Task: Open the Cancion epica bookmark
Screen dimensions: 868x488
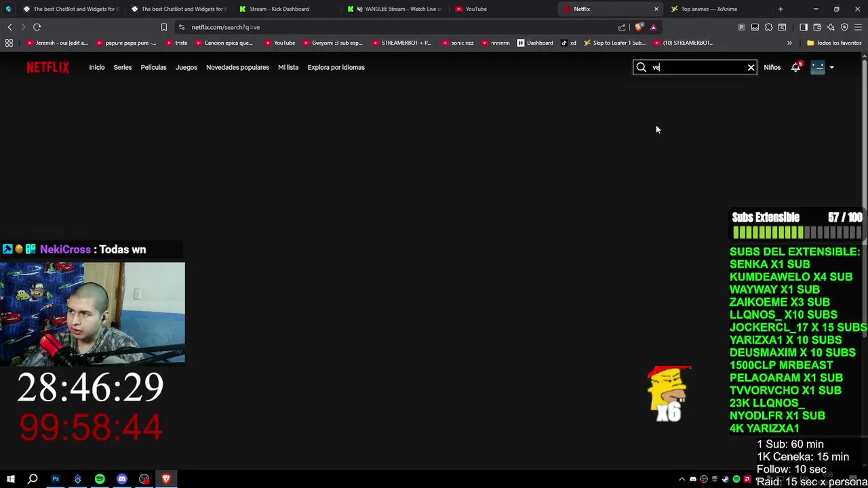Action: click(x=224, y=43)
